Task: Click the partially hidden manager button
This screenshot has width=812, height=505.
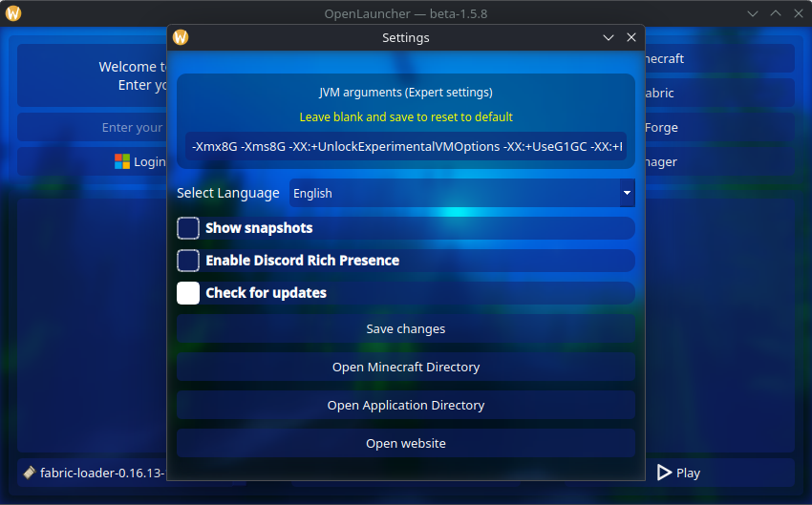Action: click(720, 161)
